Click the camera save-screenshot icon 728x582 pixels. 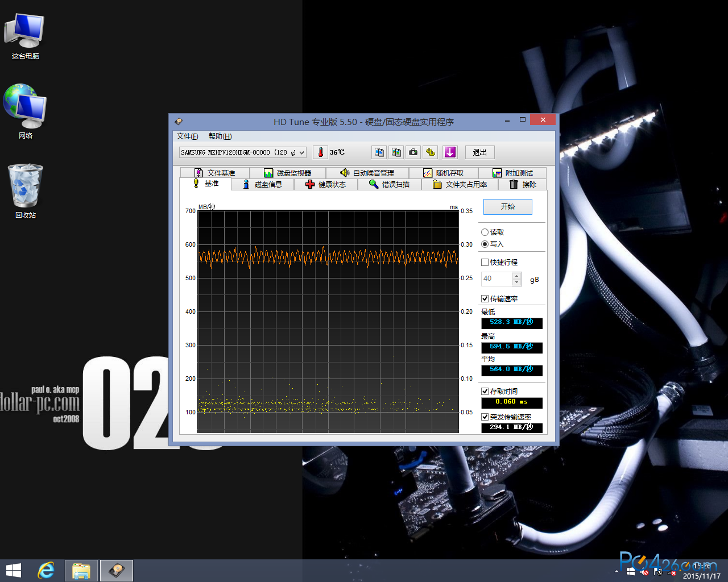click(x=413, y=152)
